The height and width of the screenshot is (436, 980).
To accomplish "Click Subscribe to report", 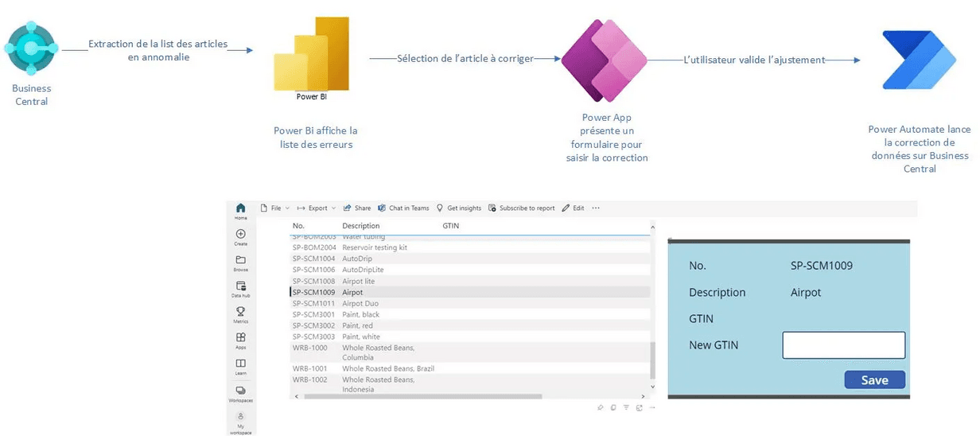I will click(521, 208).
